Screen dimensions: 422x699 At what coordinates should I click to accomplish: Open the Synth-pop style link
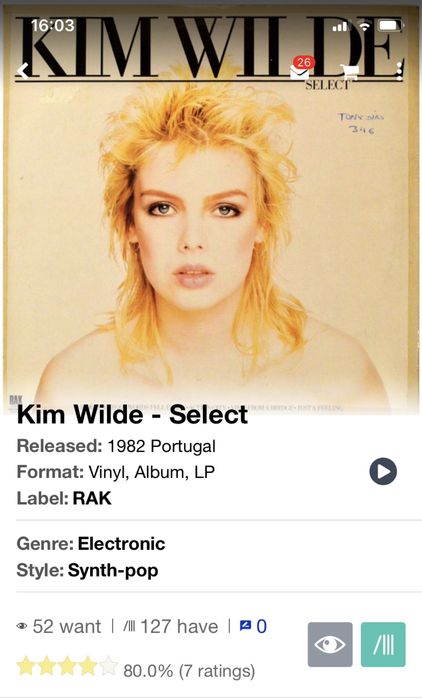coord(113,571)
